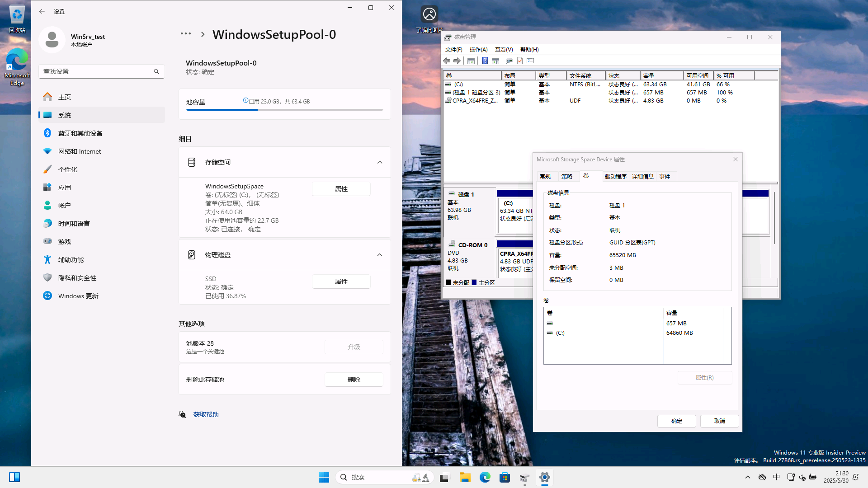The image size is (868, 488).
Task: Open the blue help icon in toolbar
Action: [x=485, y=61]
